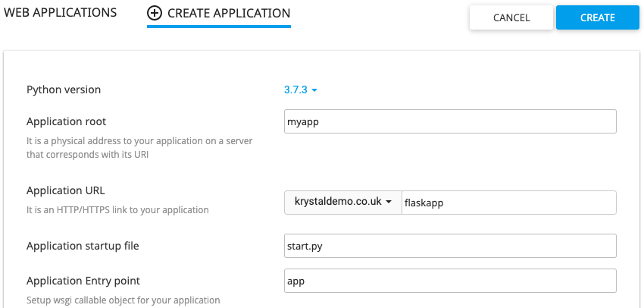The image size is (644, 308).
Task: Click the plus circle icon beside Create Application
Action: click(x=155, y=13)
